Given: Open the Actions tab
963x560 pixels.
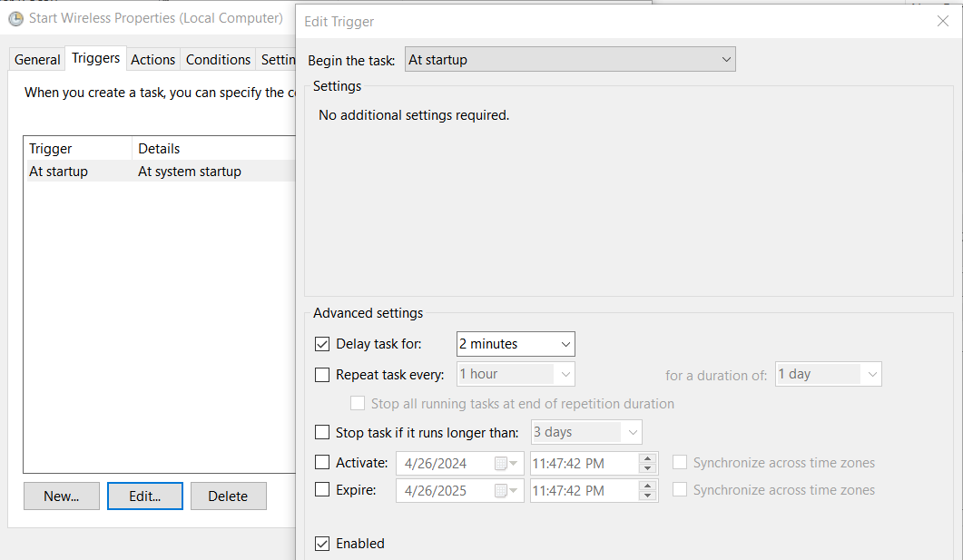Looking at the screenshot, I should point(152,60).
